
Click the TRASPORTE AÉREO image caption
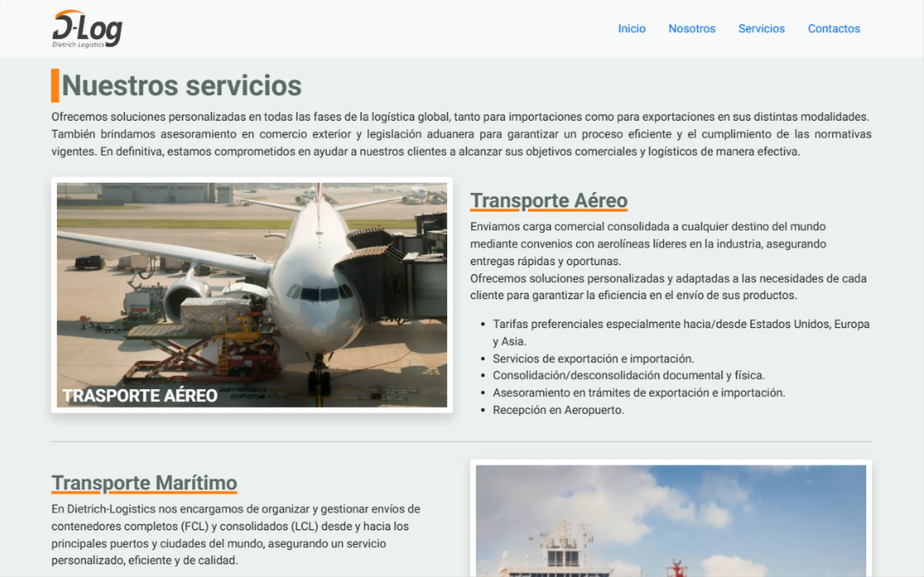pyautogui.click(x=140, y=396)
